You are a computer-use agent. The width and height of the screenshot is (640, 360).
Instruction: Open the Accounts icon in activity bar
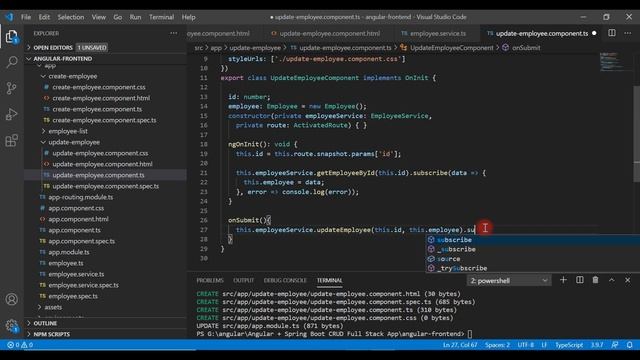tap(11, 299)
